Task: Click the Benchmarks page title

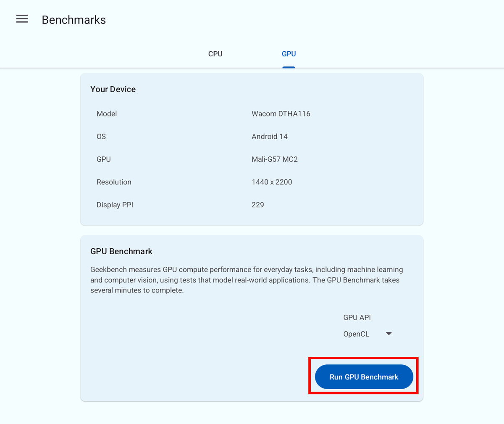Action: [74, 20]
